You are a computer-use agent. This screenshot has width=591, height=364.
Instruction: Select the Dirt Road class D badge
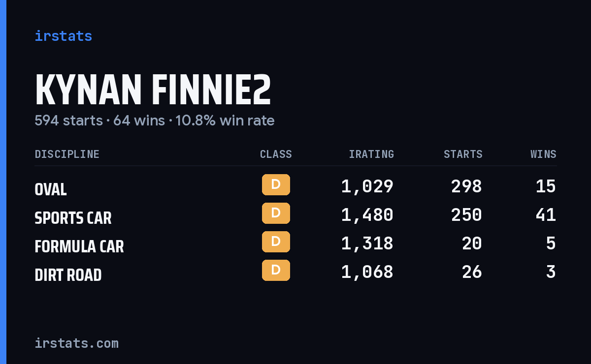coord(276,270)
